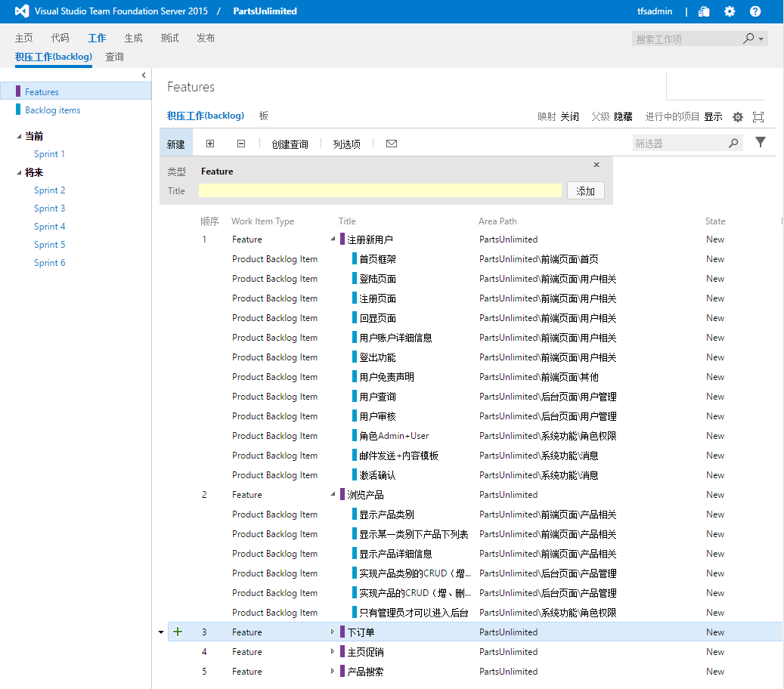Expand the 下订单 feature row
784x689 pixels.
(x=333, y=632)
